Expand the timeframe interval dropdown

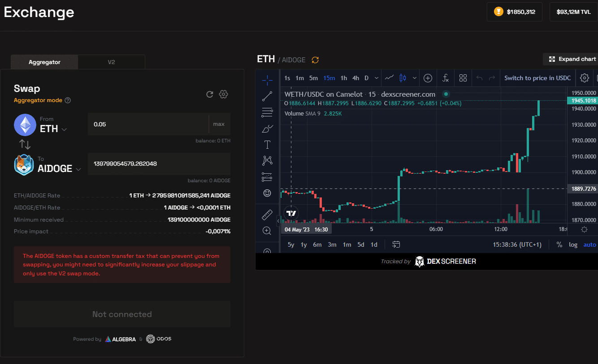[376, 78]
